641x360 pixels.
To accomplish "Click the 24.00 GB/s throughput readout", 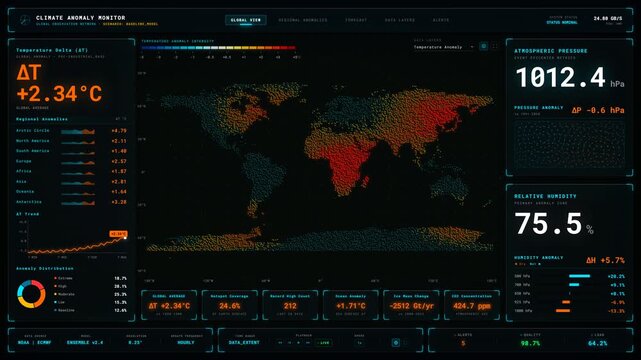I will tap(608, 18).
